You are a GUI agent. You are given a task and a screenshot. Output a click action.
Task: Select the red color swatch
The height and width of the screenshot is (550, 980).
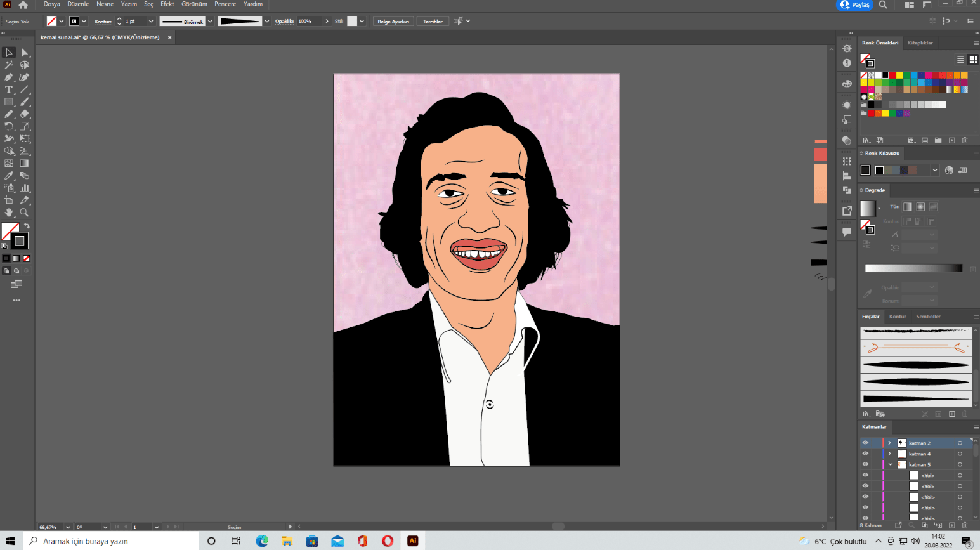[x=892, y=75]
